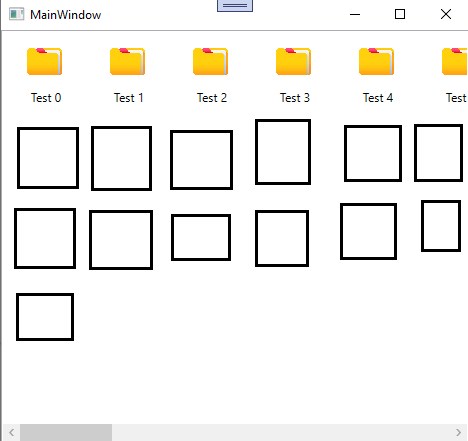The height and width of the screenshot is (441, 468).
Task: Click the MainWindow app icon in title bar
Action: [16, 14]
